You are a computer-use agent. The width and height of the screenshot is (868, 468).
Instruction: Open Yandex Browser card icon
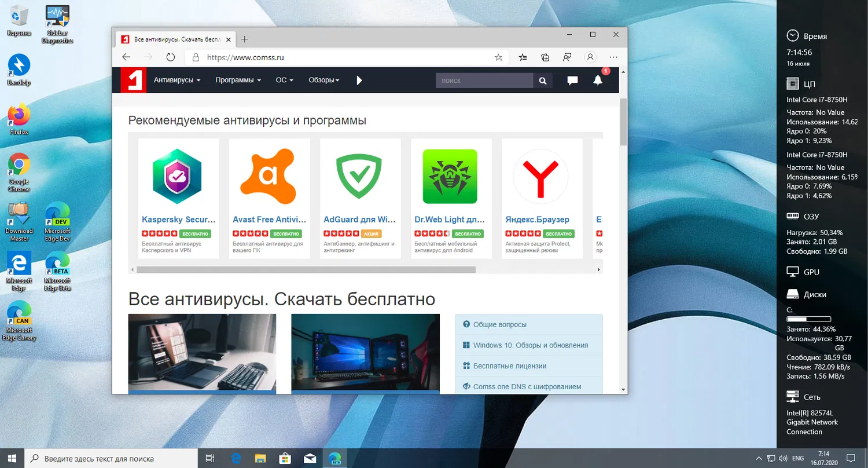pyautogui.click(x=541, y=176)
